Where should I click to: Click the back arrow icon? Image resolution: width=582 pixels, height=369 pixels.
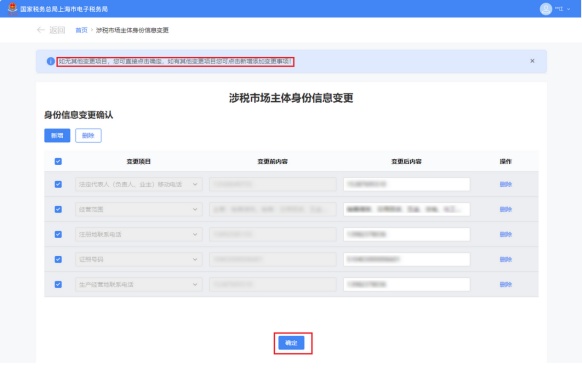[x=40, y=30]
